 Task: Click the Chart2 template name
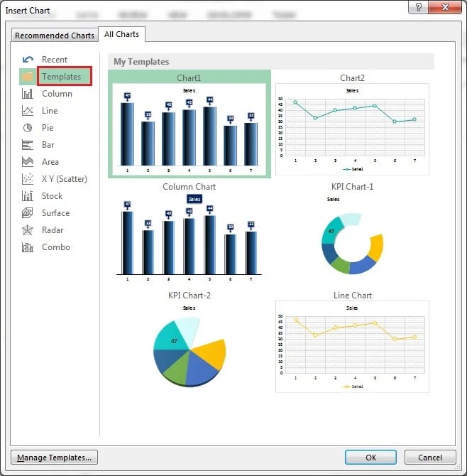point(352,78)
